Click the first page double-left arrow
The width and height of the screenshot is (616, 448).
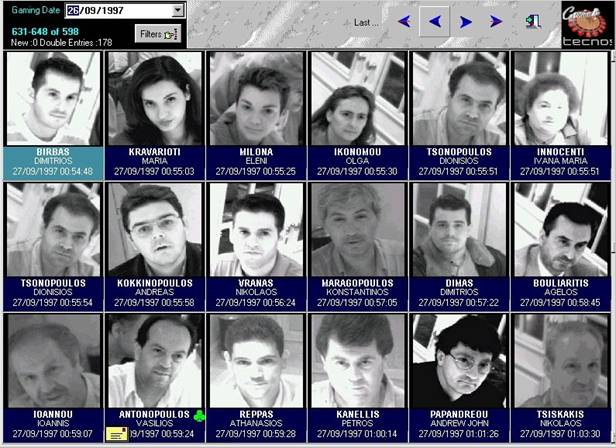(x=404, y=21)
